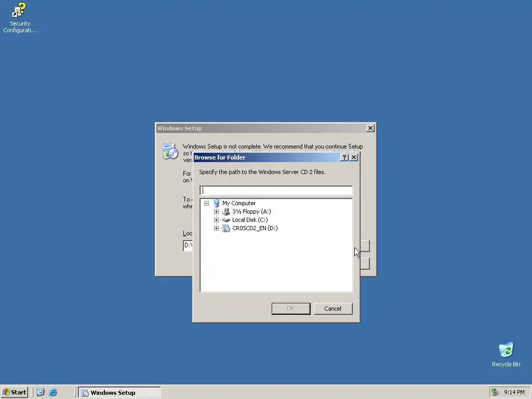Select Local Disk (C:) in the tree

(x=250, y=220)
